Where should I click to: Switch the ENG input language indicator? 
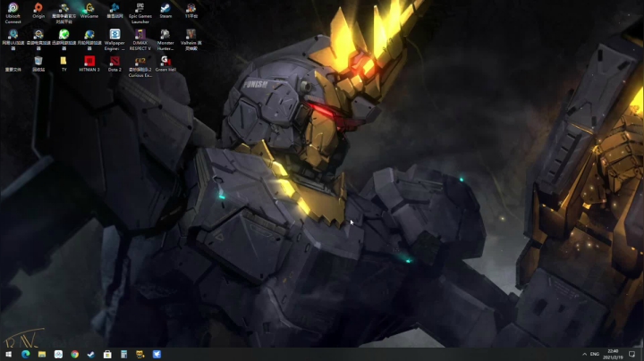click(x=595, y=354)
